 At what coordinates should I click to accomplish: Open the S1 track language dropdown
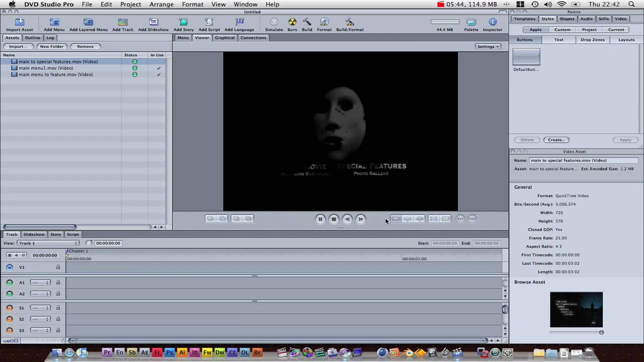40,308
